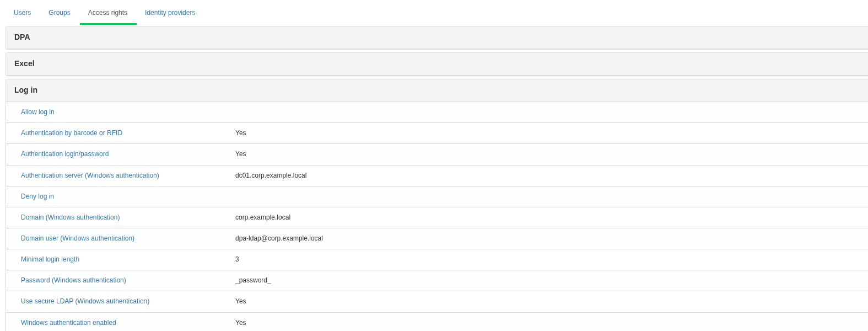The image size is (868, 331).
Task: Open Use secure LDAP (Windows authentication) setting
Action: 85,301
